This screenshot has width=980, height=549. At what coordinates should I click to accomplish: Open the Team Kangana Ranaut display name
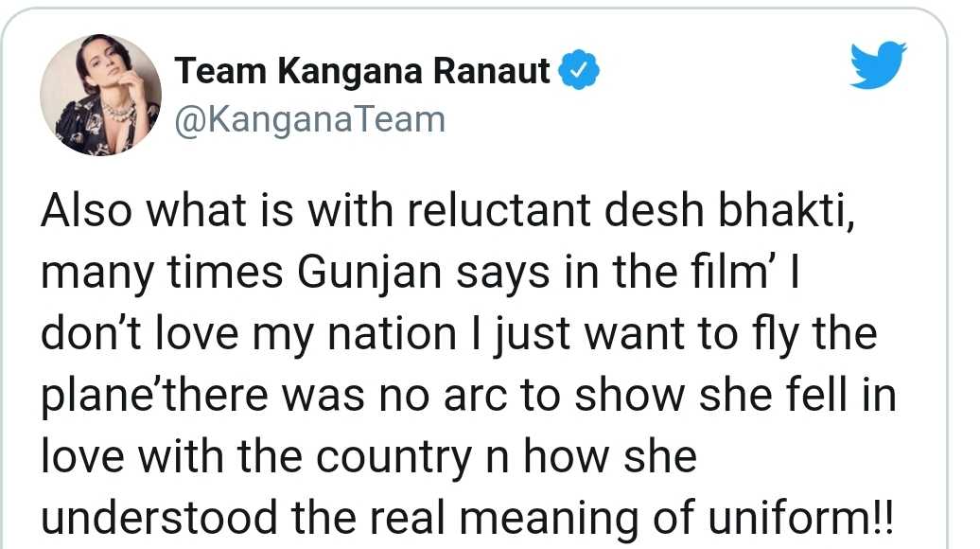click(x=362, y=70)
